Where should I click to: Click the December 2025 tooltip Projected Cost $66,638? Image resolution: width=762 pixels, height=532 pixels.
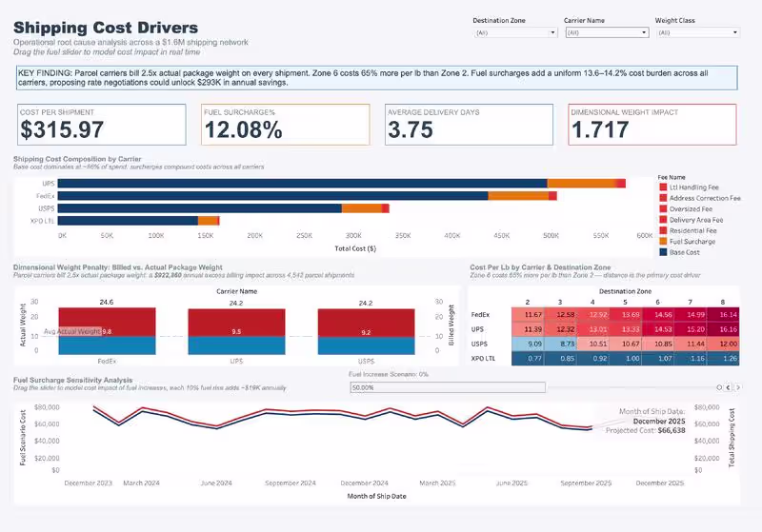tap(646, 430)
